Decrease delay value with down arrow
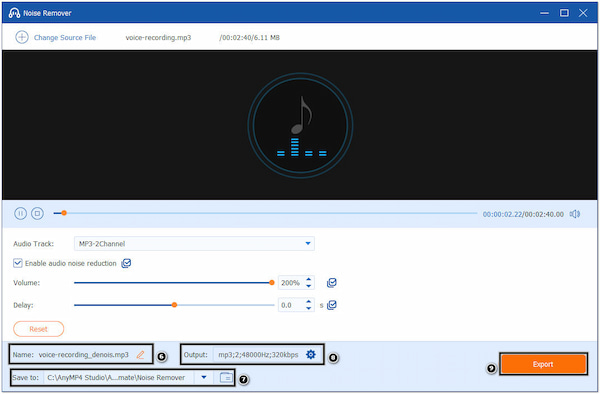This screenshot has height=394, width=600. click(x=308, y=308)
